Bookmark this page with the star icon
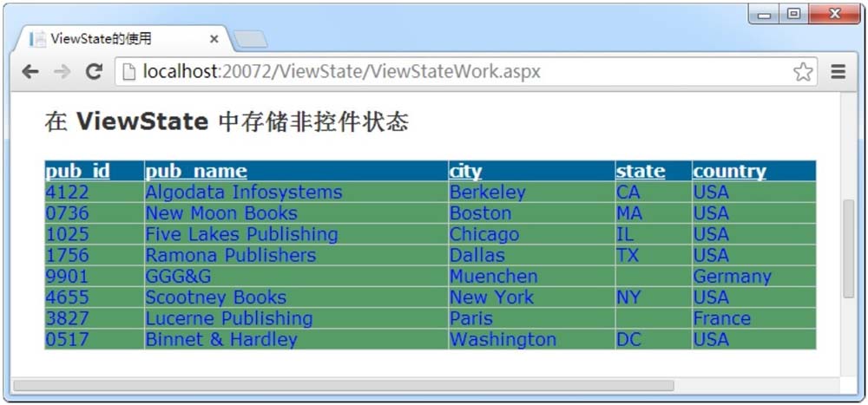Screen dimensions: 868x405 click(803, 72)
